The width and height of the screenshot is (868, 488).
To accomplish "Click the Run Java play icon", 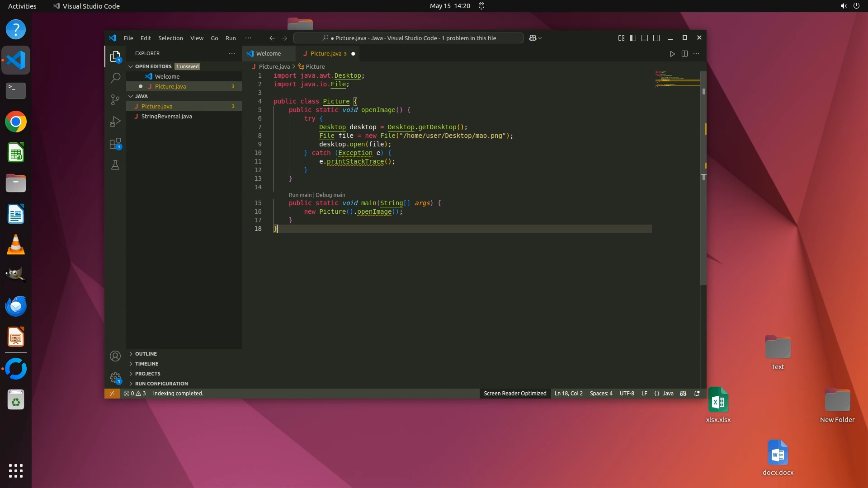I will coord(672,54).
